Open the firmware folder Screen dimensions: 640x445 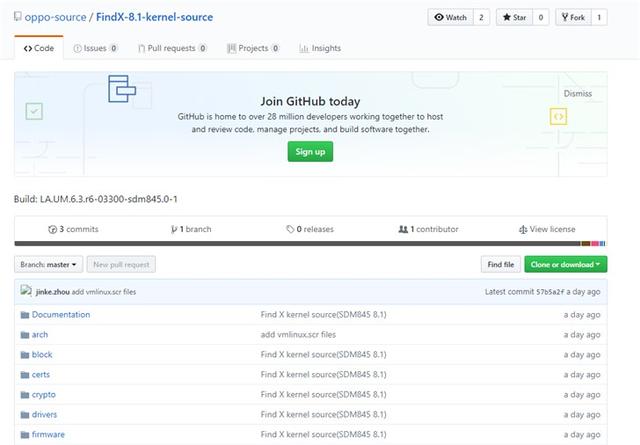click(x=48, y=434)
